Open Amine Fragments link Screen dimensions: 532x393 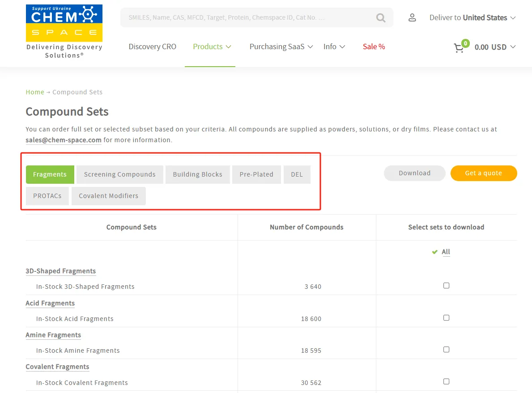(53, 335)
